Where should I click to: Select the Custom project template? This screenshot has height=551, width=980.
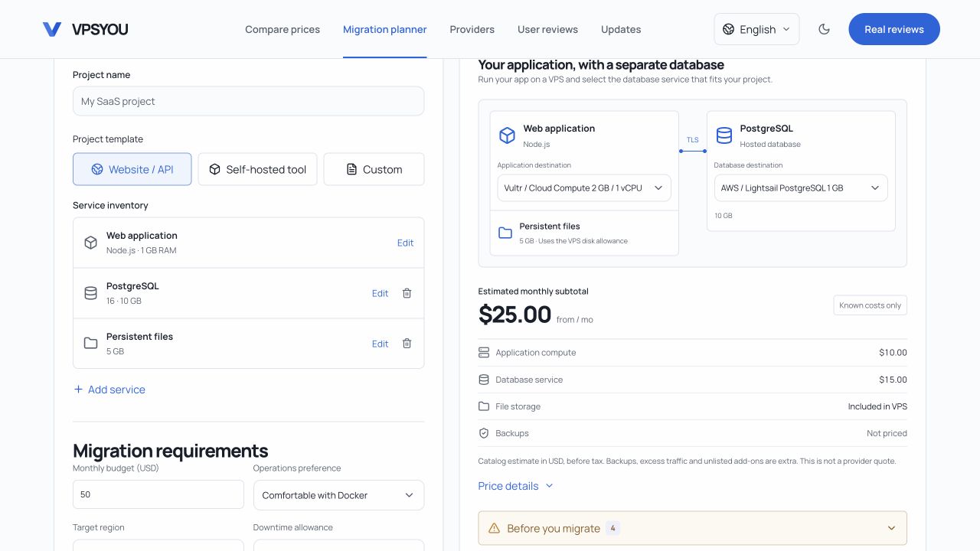[x=374, y=169]
